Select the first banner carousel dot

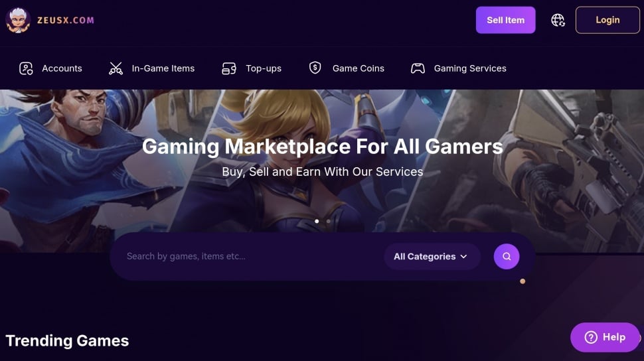click(317, 221)
